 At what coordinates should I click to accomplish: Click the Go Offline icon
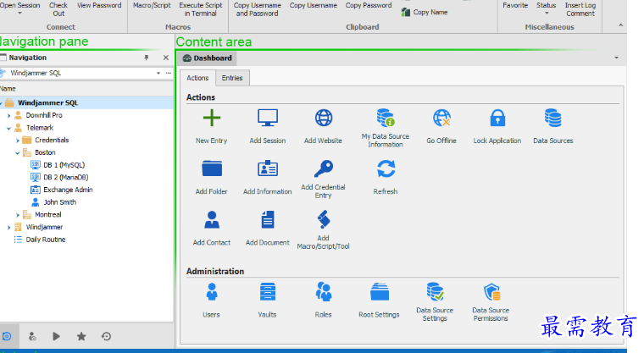[441, 119]
